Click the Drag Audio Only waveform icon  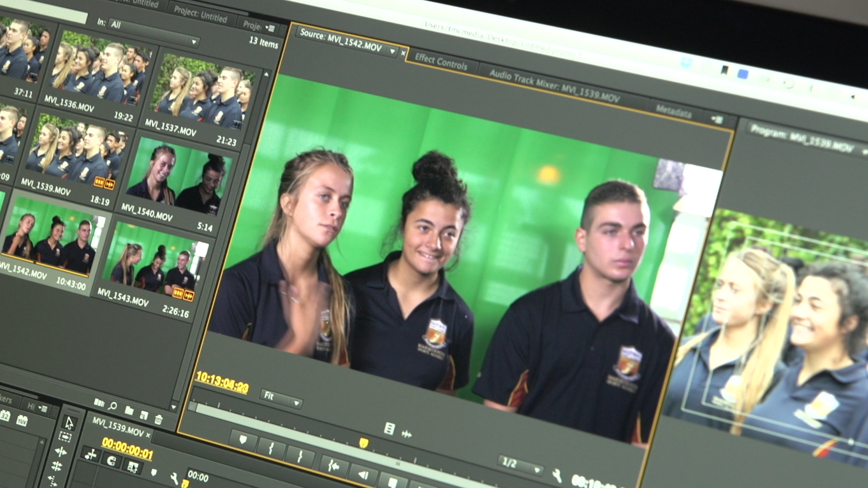(407, 434)
